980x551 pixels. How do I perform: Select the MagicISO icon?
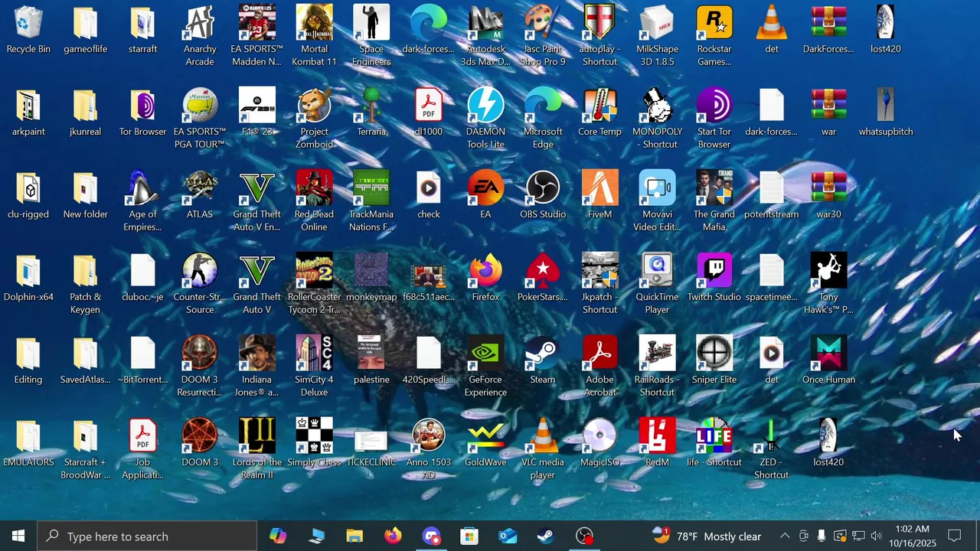click(x=599, y=444)
